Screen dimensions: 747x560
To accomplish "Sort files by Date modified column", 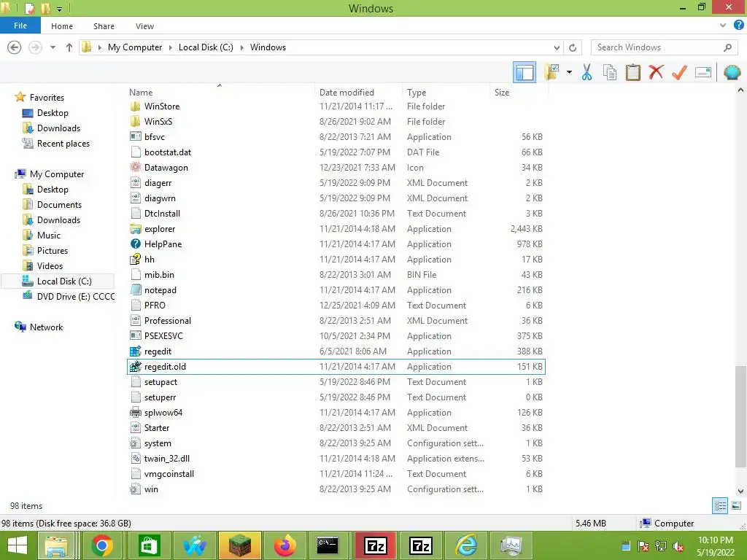I will (347, 93).
